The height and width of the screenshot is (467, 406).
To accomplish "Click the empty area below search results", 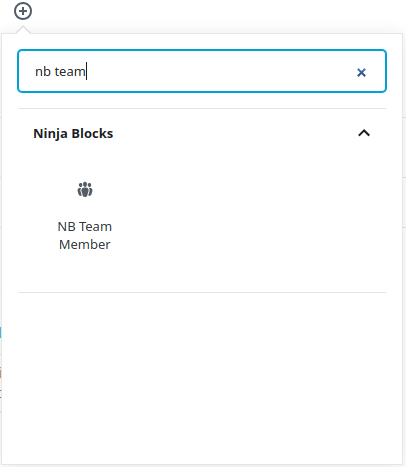I will [202, 377].
